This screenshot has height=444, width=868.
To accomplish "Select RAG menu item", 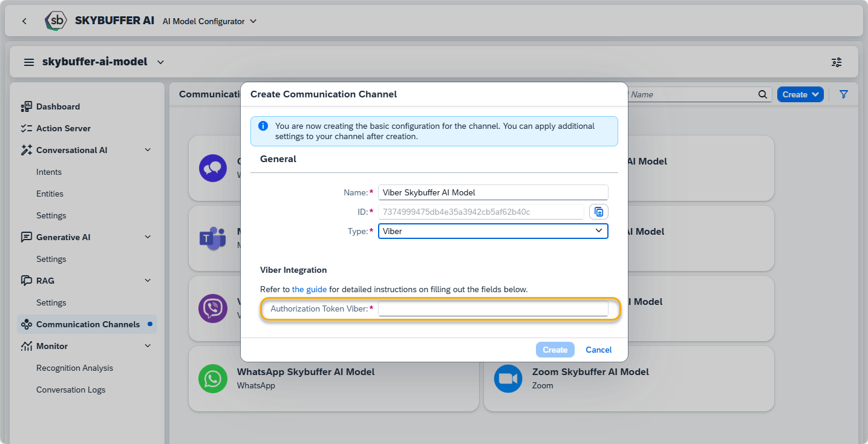I will click(45, 281).
